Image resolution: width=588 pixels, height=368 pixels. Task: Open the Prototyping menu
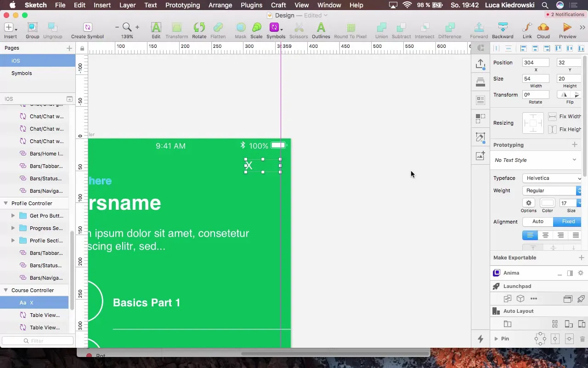pyautogui.click(x=182, y=5)
